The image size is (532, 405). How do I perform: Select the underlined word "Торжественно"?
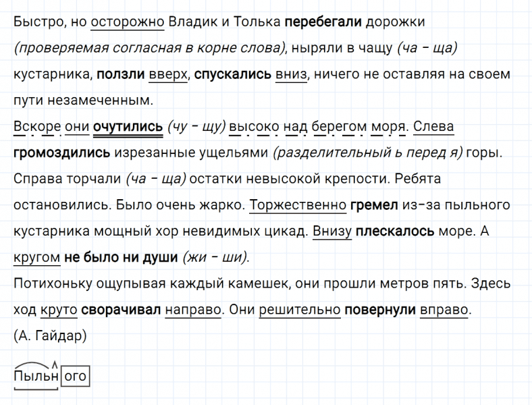pyautogui.click(x=297, y=205)
